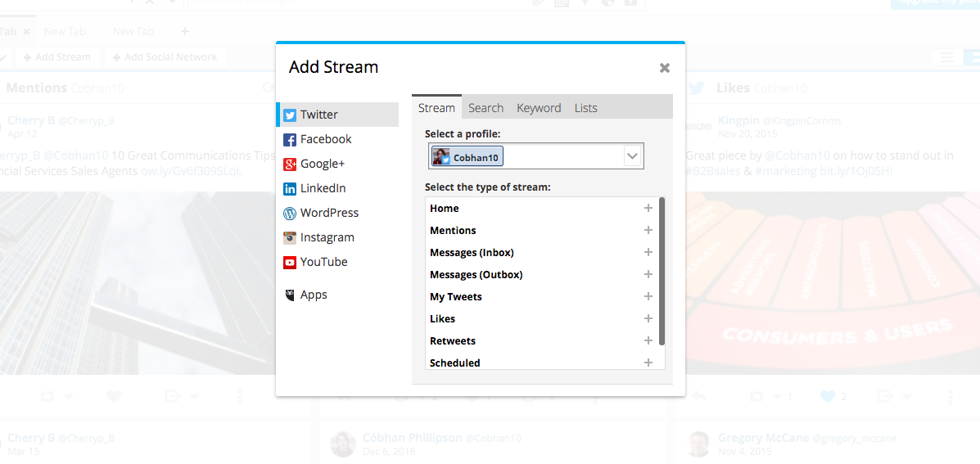Click the stream type list scrollbar
Image resolution: width=980 pixels, height=464 pixels.
[x=662, y=272]
